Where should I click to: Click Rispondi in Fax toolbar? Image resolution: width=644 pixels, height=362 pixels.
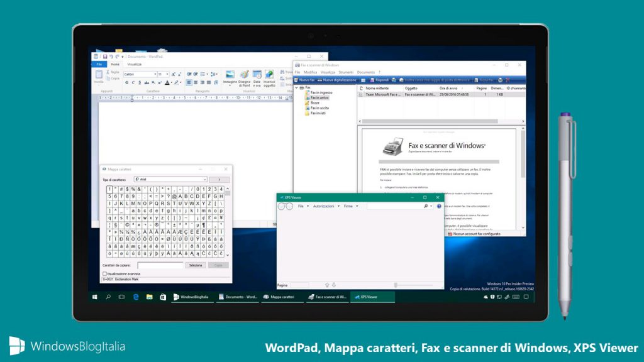point(379,80)
